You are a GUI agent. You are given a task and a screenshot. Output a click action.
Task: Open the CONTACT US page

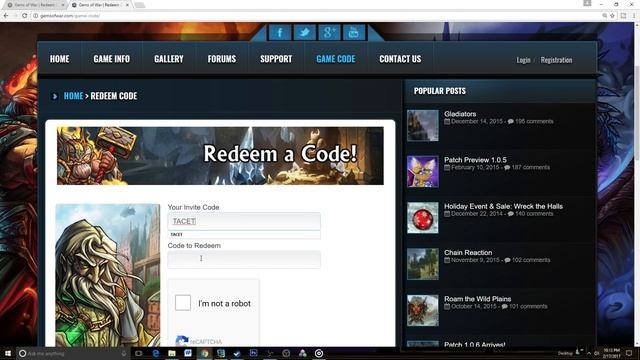coord(400,59)
